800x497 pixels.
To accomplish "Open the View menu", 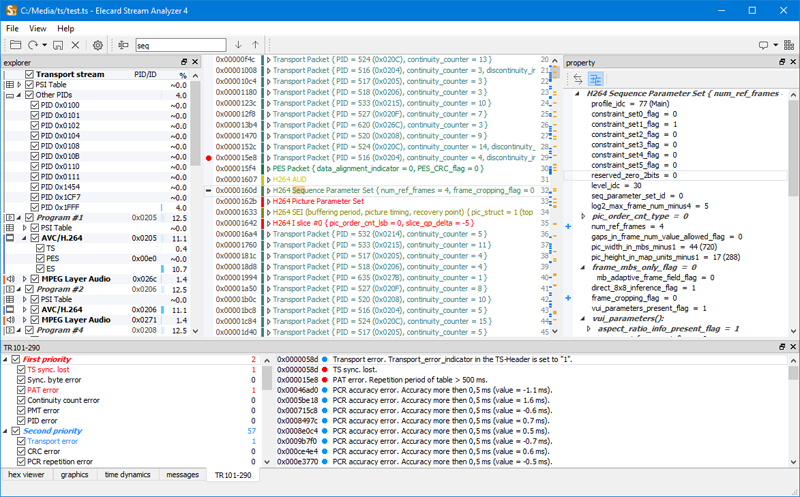I will click(37, 29).
